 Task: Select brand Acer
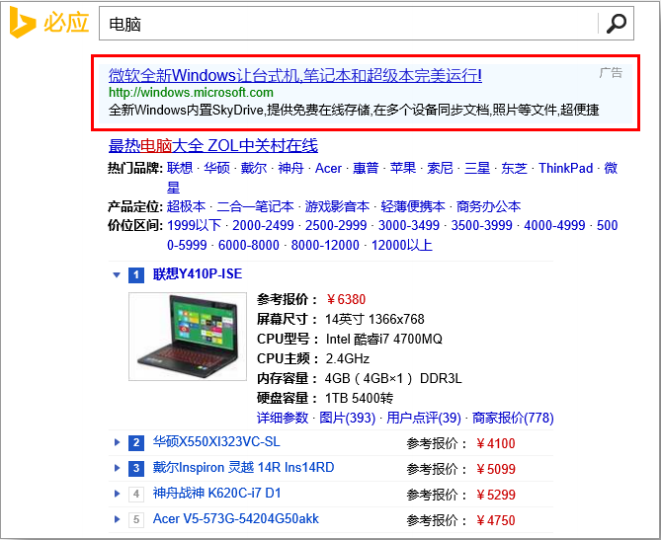pyautogui.click(x=328, y=168)
